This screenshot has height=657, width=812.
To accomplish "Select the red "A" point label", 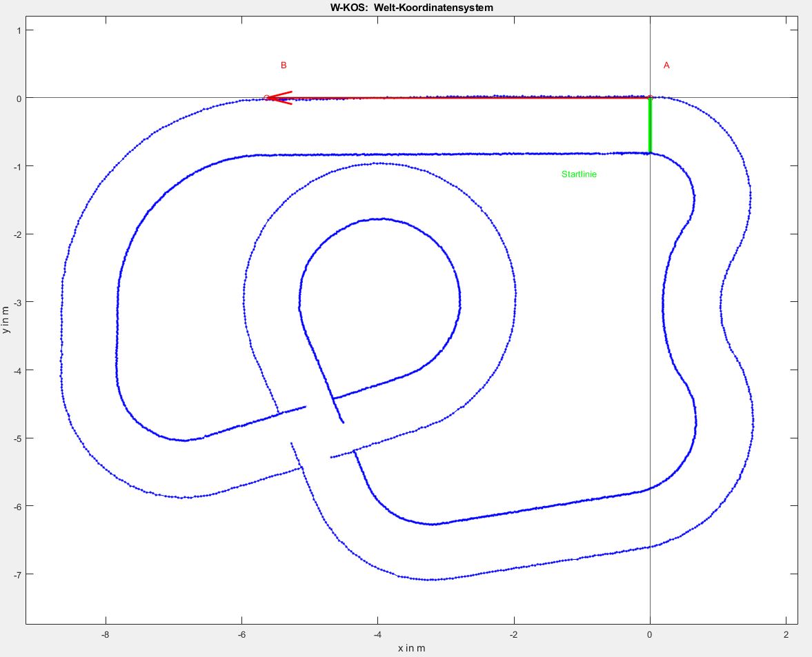I will [x=666, y=65].
